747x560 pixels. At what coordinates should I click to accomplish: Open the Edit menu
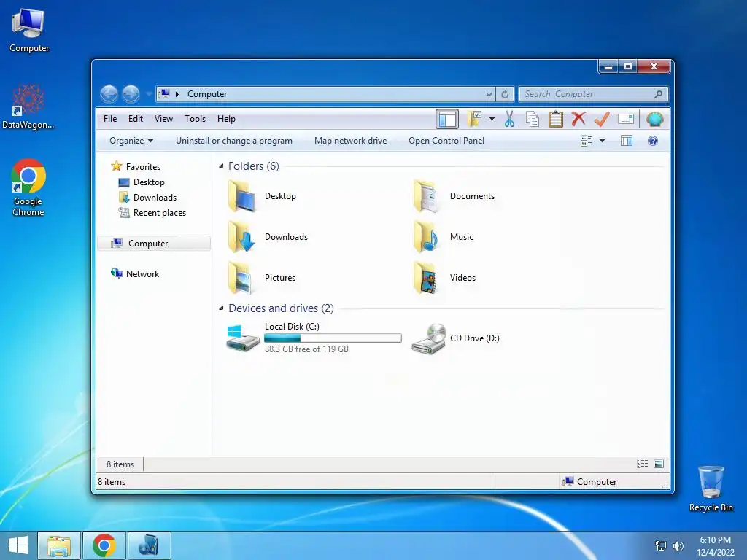(x=135, y=119)
